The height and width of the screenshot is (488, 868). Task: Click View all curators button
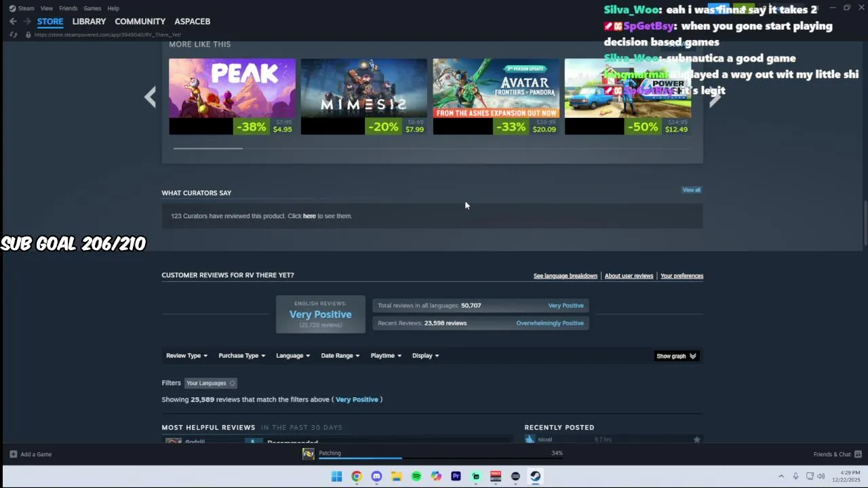(692, 190)
